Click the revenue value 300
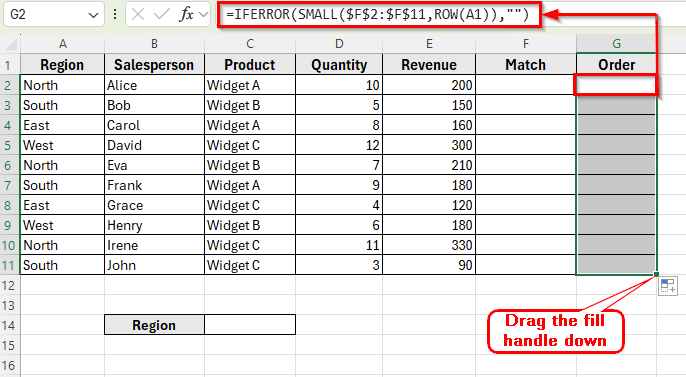The image size is (686, 377). pos(429,145)
